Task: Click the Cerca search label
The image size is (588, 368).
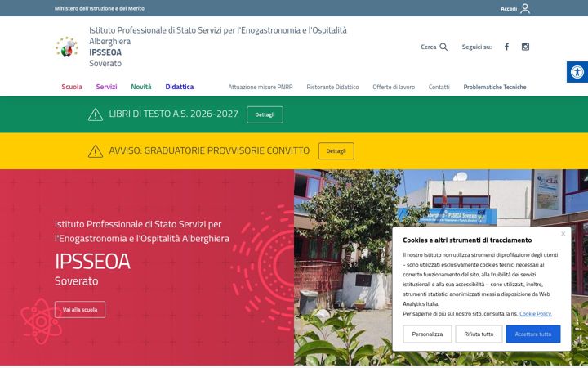Action: (x=428, y=47)
